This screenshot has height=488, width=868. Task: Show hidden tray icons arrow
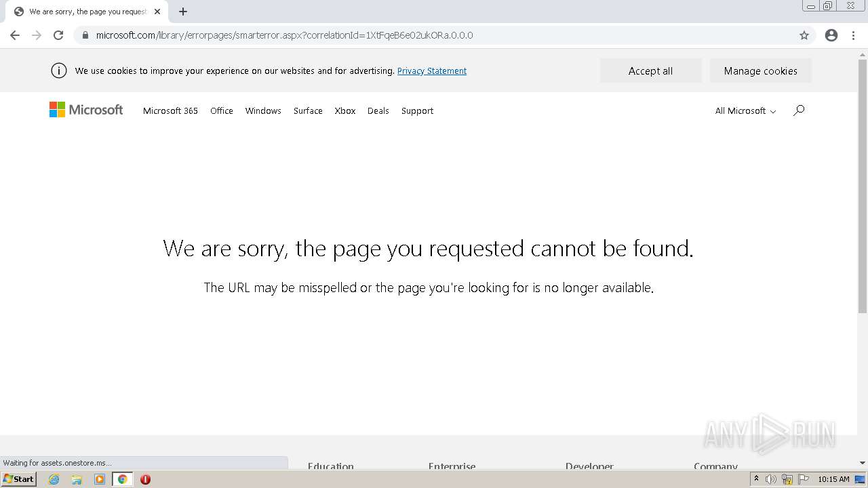coord(756,479)
